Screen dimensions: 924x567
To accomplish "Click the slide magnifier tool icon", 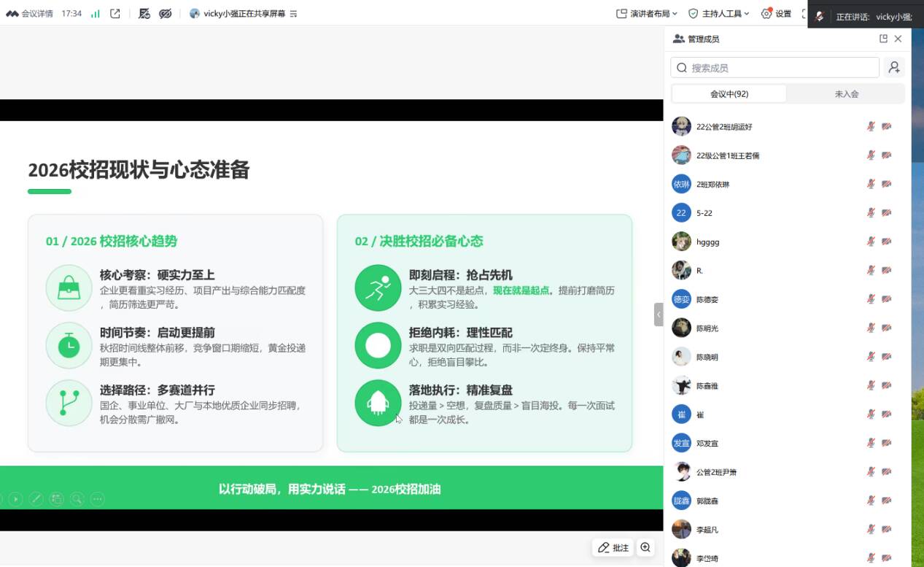I will (77, 499).
